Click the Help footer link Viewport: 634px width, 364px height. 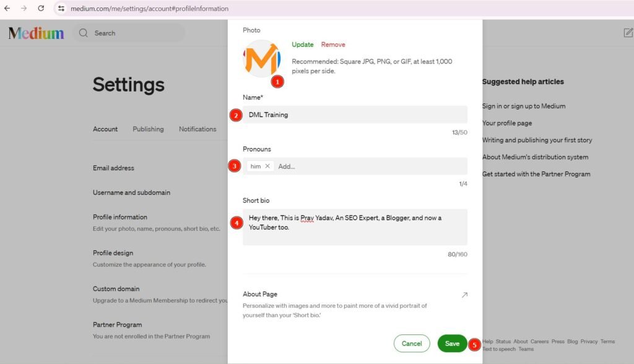pyautogui.click(x=488, y=341)
